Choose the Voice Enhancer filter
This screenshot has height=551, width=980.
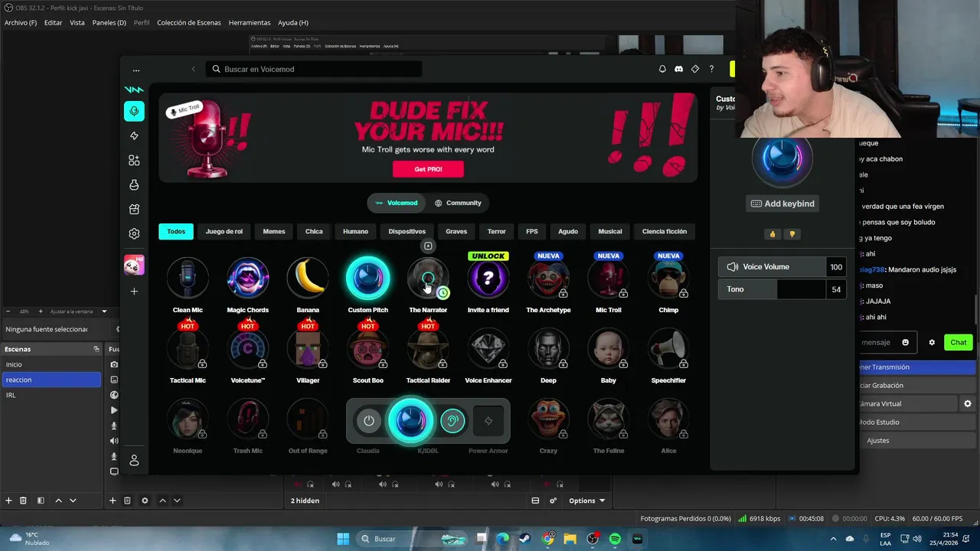point(488,348)
